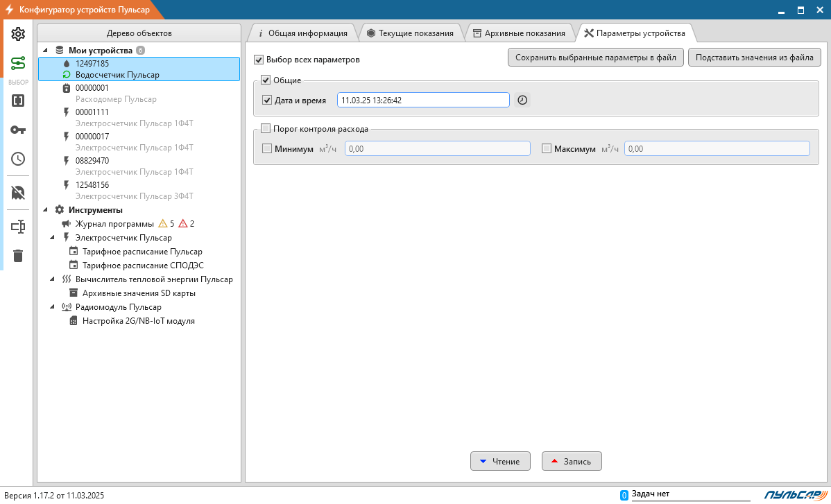Open Тарифное расписание СПОДЭС

(x=143, y=266)
